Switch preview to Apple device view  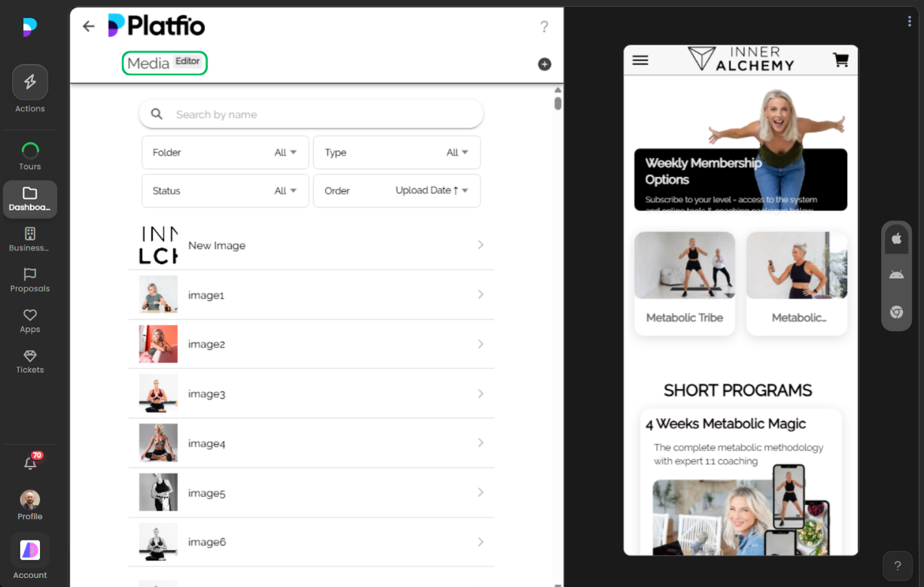[x=896, y=238]
